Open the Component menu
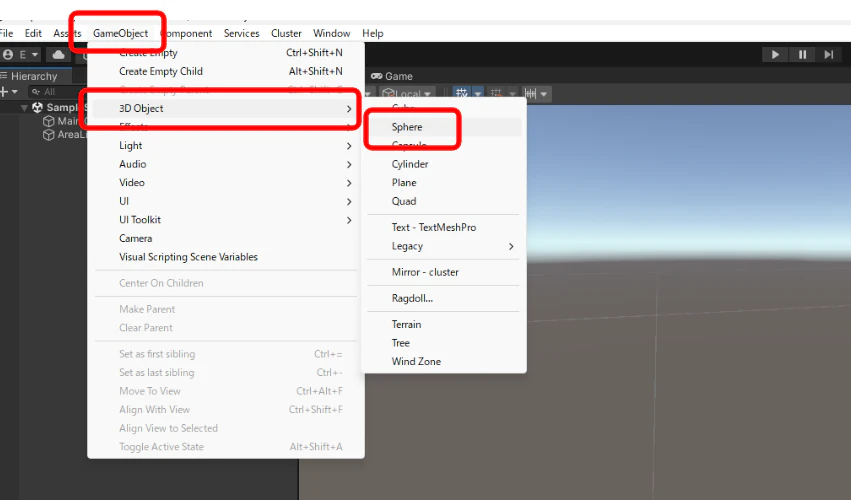Image resolution: width=851 pixels, height=500 pixels. pyautogui.click(x=187, y=33)
